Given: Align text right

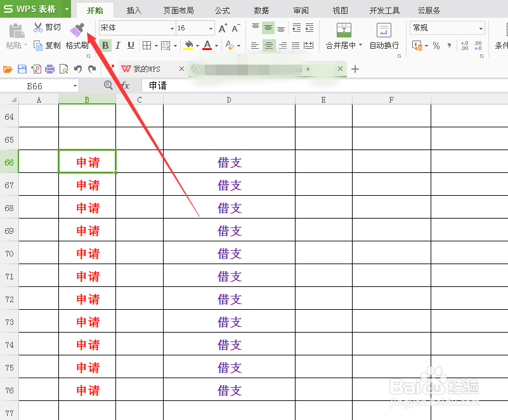Looking at the screenshot, I should tap(282, 46).
